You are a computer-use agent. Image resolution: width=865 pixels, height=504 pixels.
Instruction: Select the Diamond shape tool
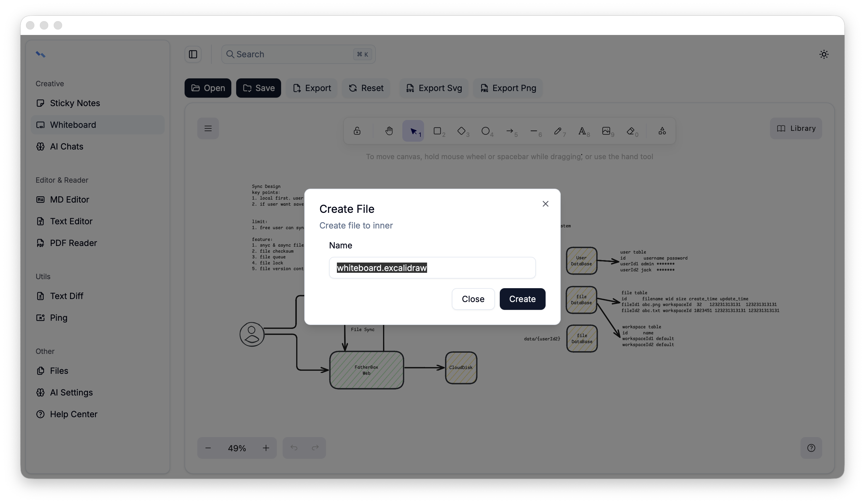461,131
